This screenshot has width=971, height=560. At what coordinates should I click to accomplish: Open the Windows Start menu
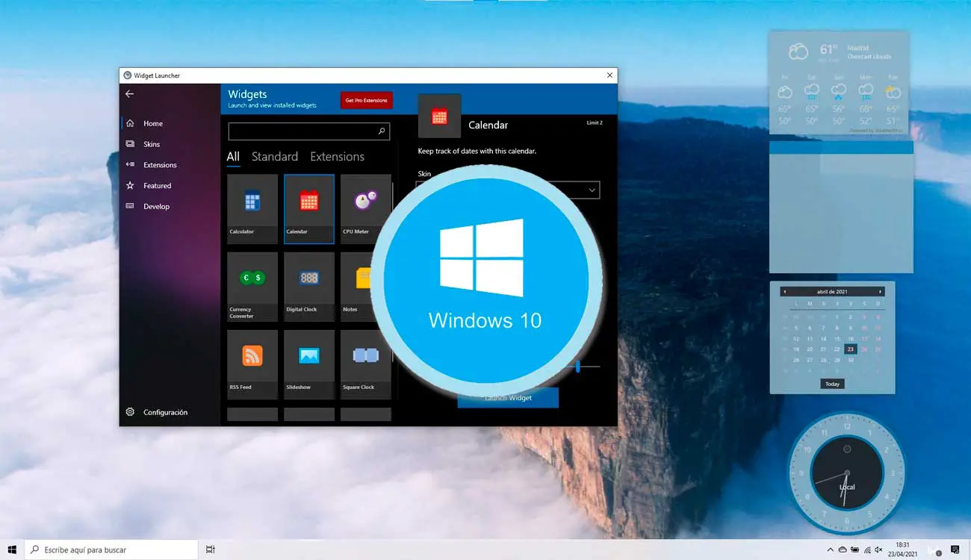(12, 550)
